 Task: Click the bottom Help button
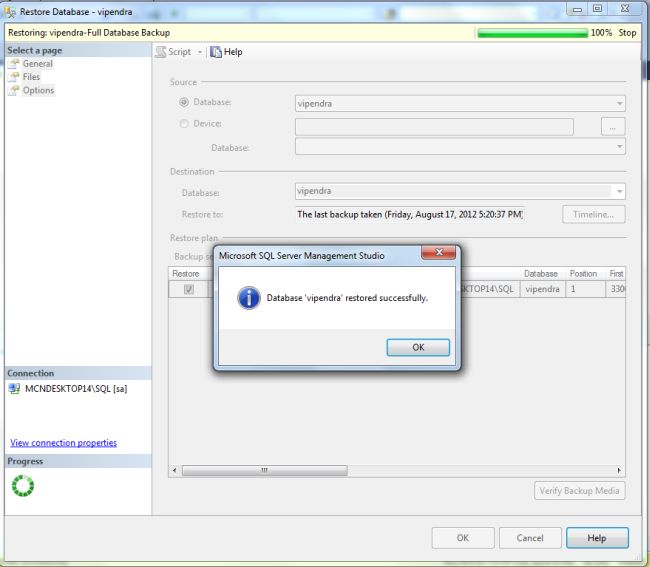point(597,538)
